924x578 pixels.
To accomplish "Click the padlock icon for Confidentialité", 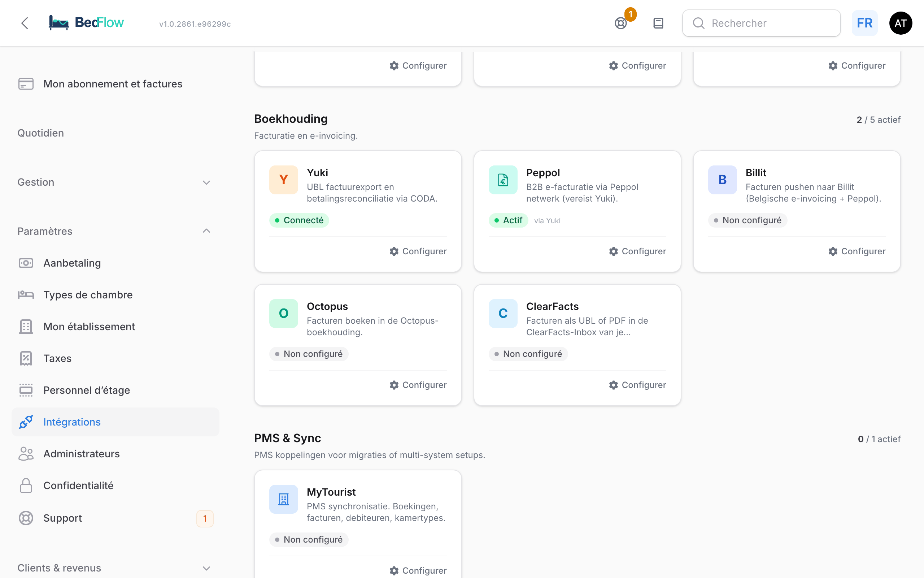I will click(26, 486).
